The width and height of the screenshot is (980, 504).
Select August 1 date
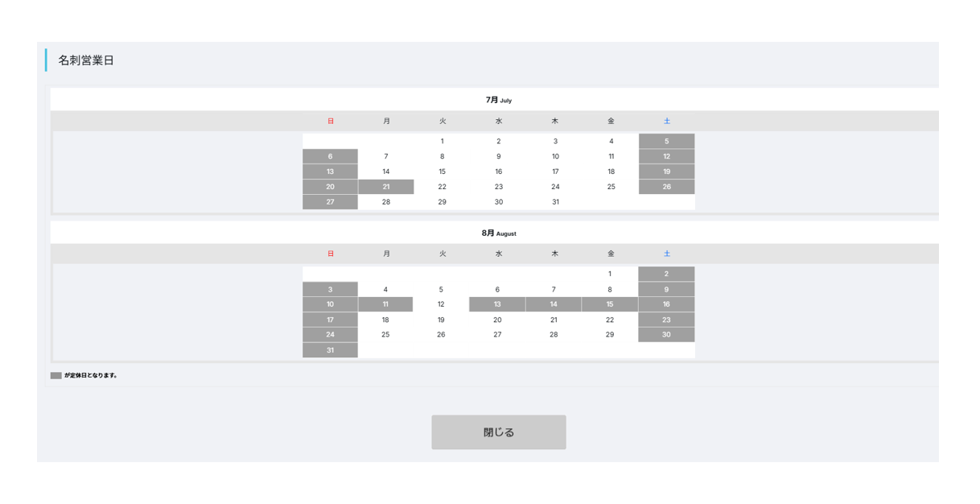click(610, 274)
